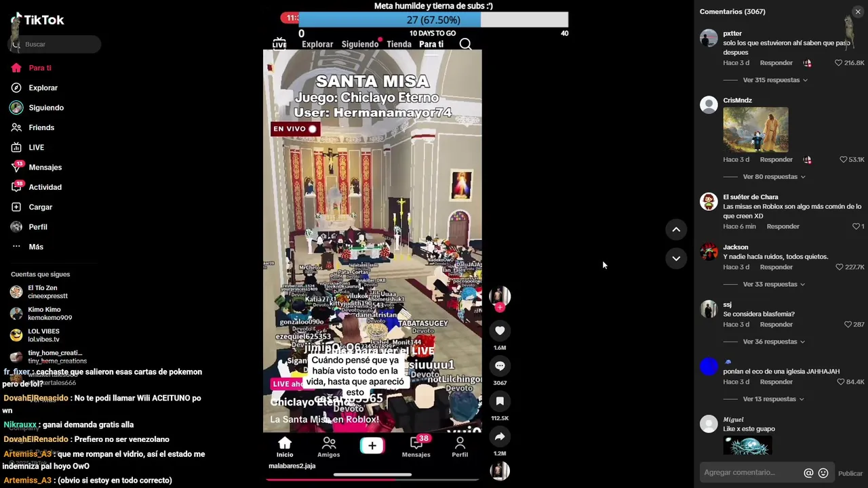Open Explorar in left sidebar

pos(43,88)
